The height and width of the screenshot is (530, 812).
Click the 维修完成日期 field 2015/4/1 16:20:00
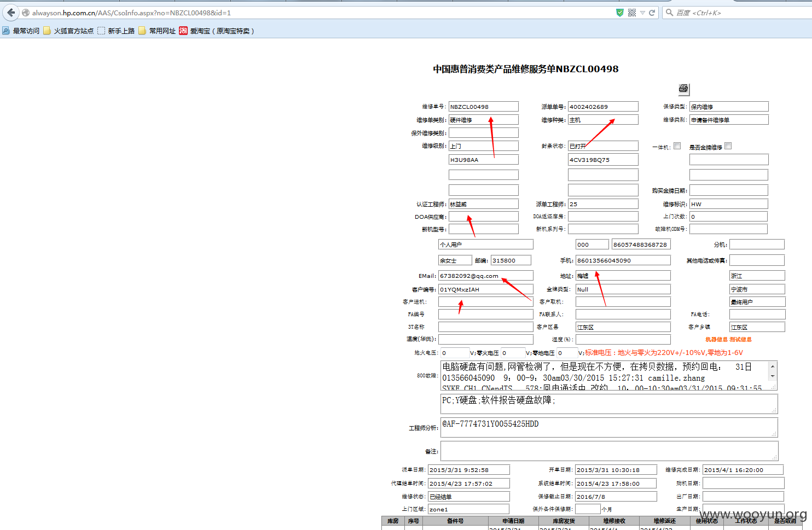[743, 470]
